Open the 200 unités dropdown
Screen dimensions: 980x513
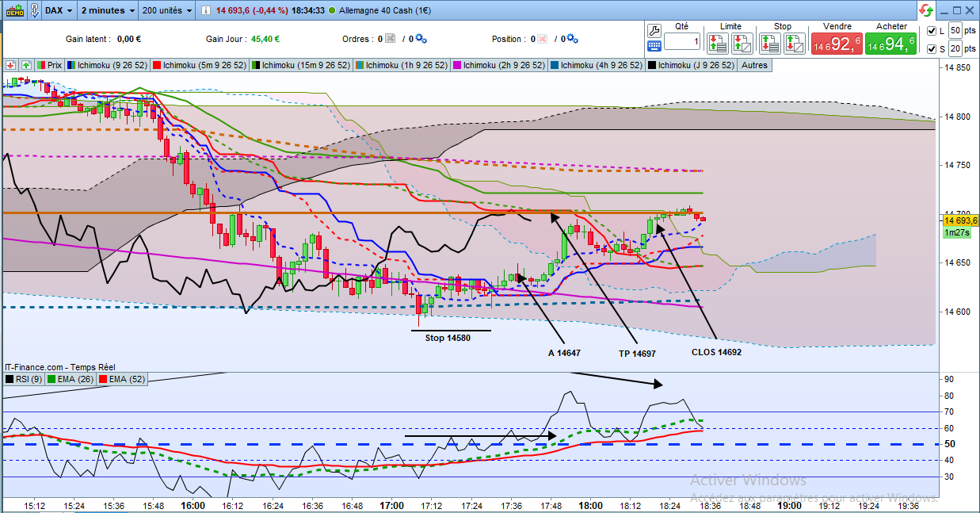click(x=167, y=10)
